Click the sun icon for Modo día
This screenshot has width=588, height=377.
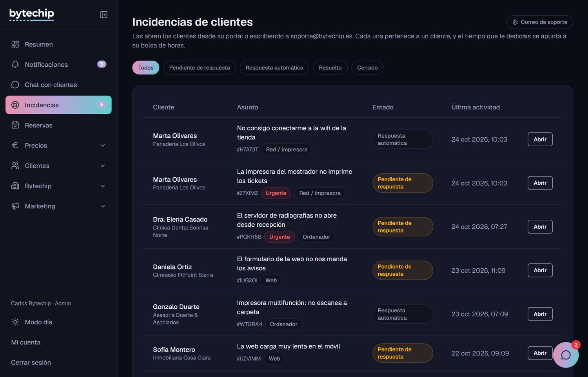tap(15, 322)
